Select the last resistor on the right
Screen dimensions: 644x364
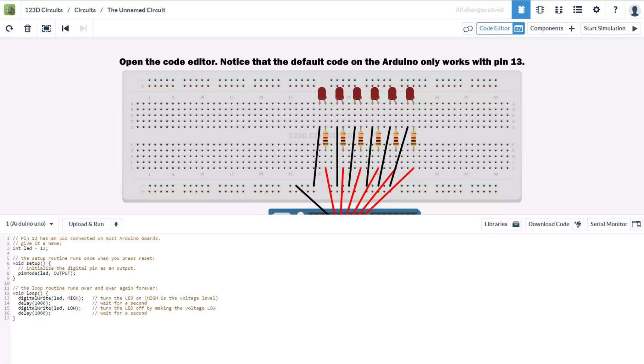pos(414,138)
